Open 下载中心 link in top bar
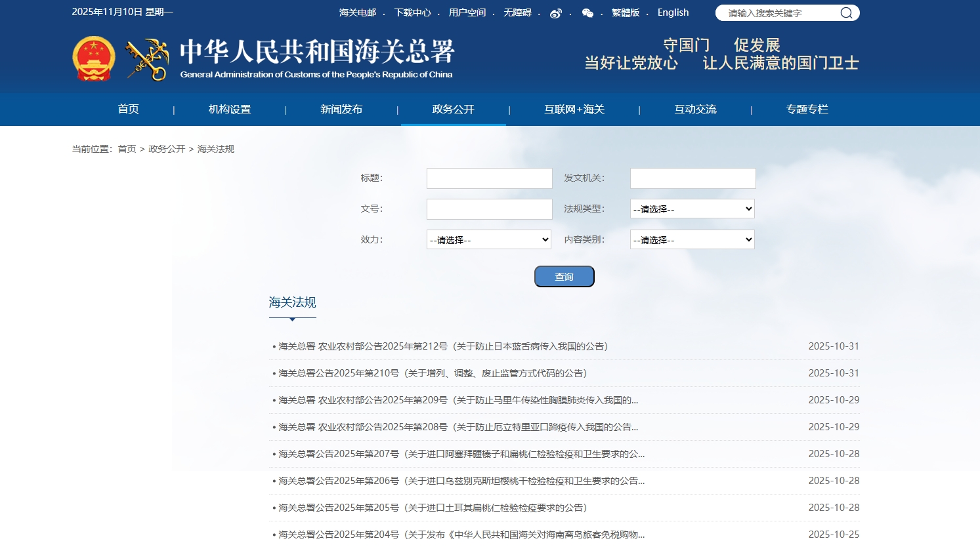This screenshot has height=547, width=980. (x=412, y=12)
